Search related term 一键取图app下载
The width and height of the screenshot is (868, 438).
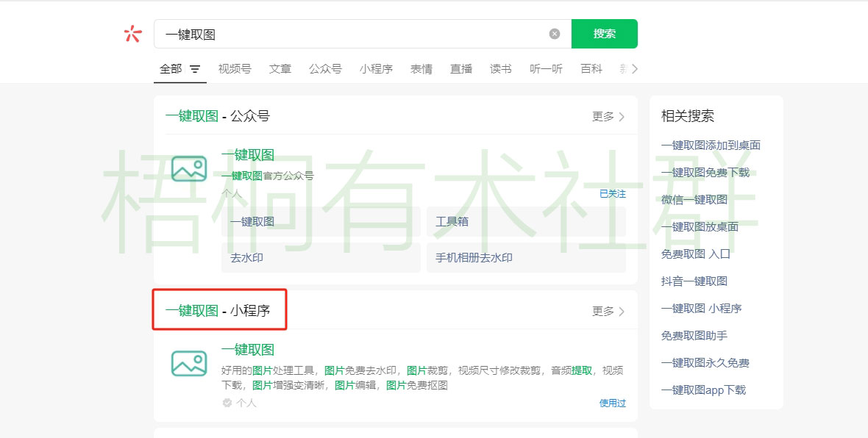click(703, 390)
